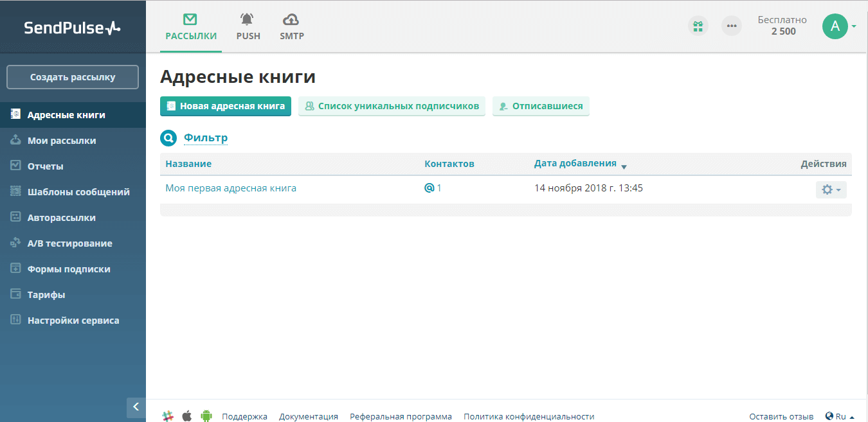Open the Ru language selector
This screenshot has height=422, width=868.
[839, 416]
